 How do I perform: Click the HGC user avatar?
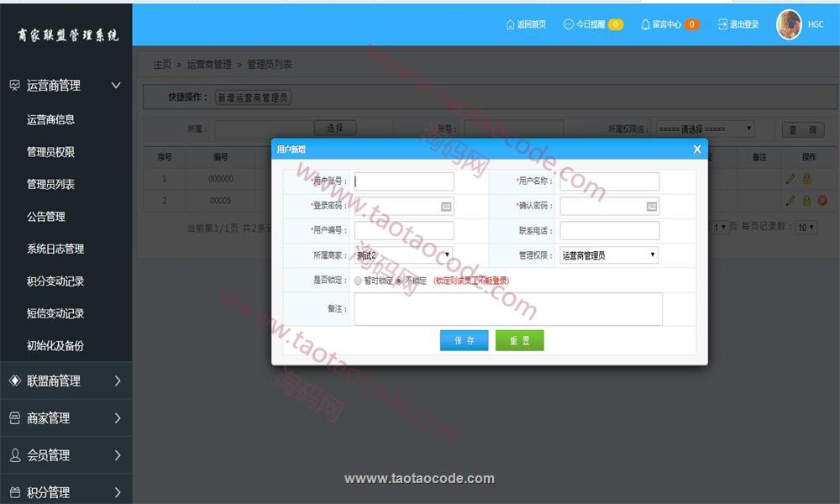point(789,24)
